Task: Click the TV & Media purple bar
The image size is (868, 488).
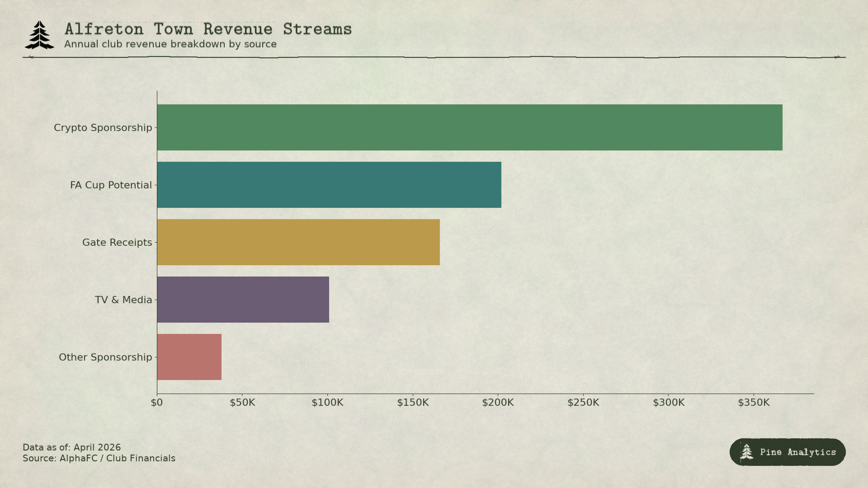Action: pyautogui.click(x=243, y=300)
